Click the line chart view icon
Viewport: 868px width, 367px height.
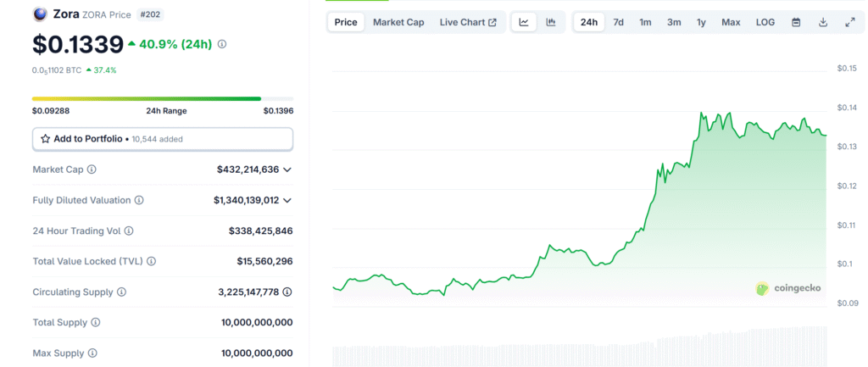pos(524,22)
